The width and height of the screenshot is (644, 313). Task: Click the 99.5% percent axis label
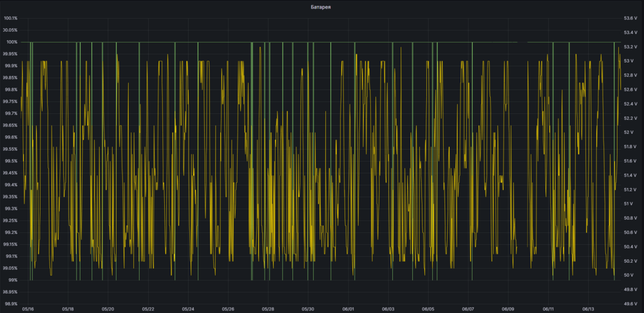(11, 161)
